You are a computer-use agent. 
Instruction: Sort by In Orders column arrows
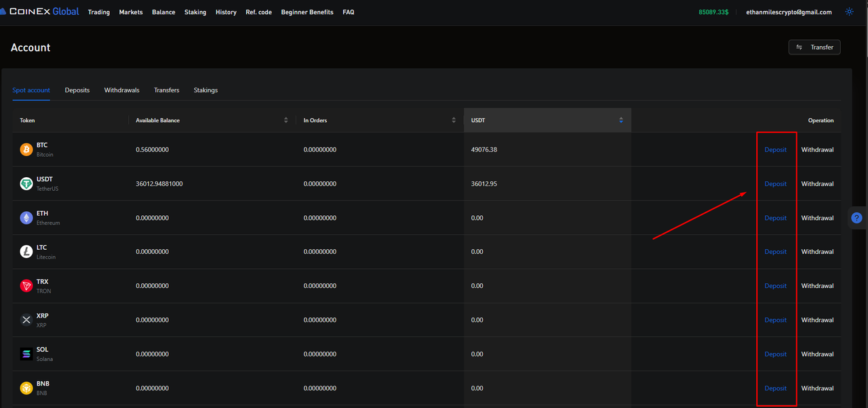coord(454,120)
